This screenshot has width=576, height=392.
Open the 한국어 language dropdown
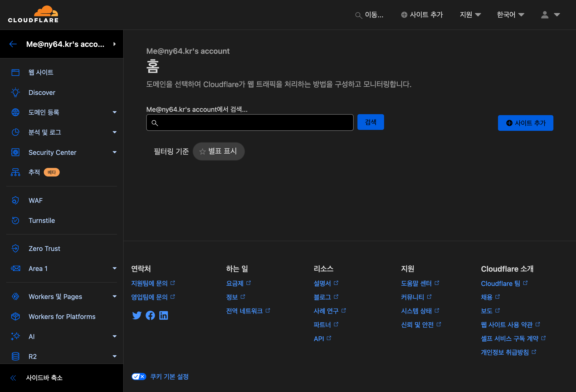pyautogui.click(x=510, y=15)
